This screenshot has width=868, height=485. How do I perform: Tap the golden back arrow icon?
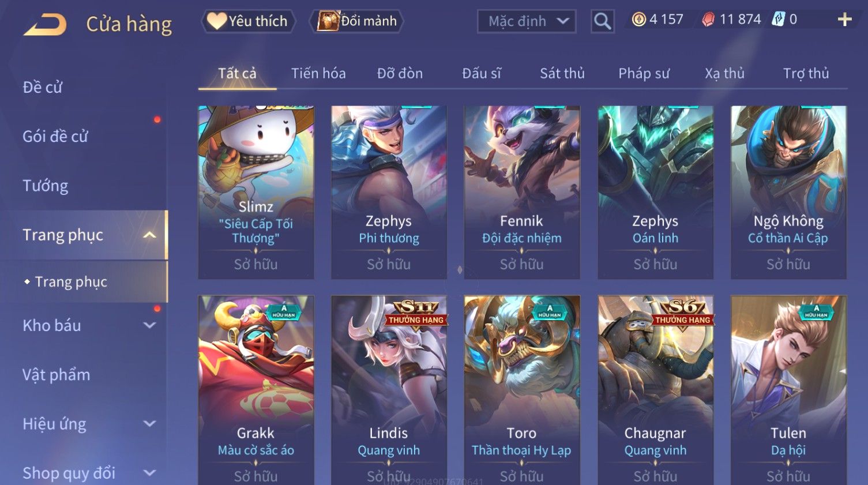45,25
